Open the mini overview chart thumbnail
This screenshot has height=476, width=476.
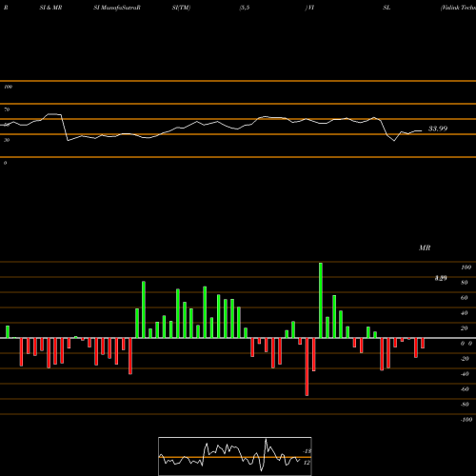pos(235,456)
